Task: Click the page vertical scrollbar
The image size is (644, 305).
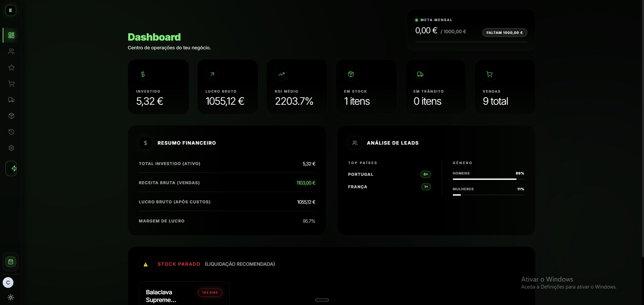Action: 643,129
